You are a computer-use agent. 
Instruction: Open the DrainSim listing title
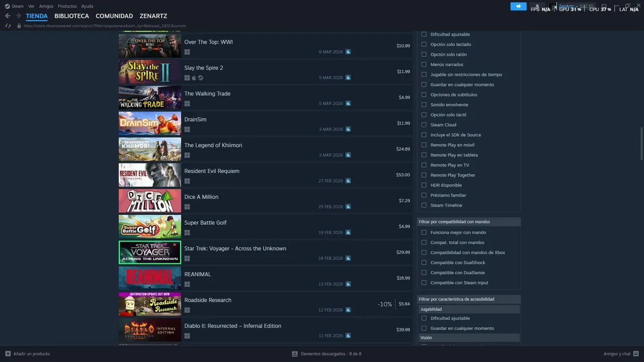195,120
